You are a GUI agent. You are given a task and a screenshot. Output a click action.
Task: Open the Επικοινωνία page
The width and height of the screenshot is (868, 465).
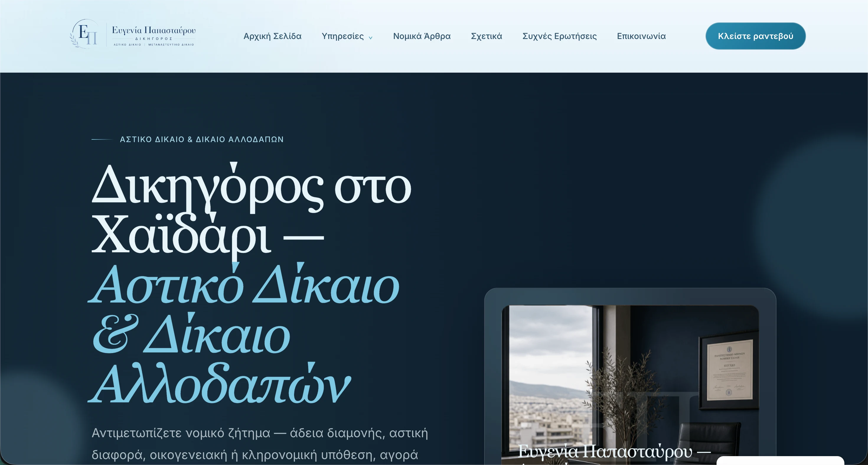[x=641, y=36]
